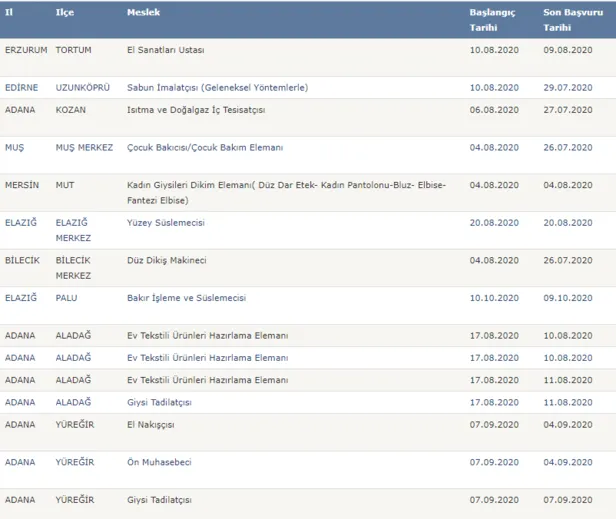The image size is (616, 519).
Task: Click the İl column header
Action: tap(10, 13)
